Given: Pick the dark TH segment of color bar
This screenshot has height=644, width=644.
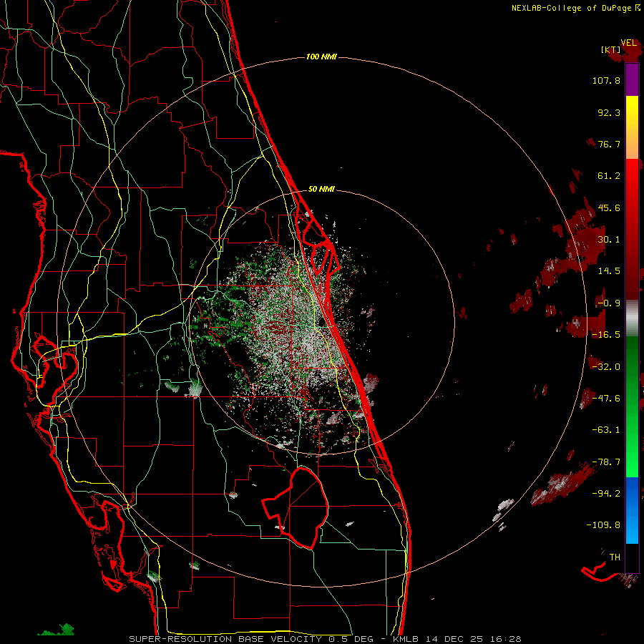Looking at the screenshot, I should [x=632, y=557].
